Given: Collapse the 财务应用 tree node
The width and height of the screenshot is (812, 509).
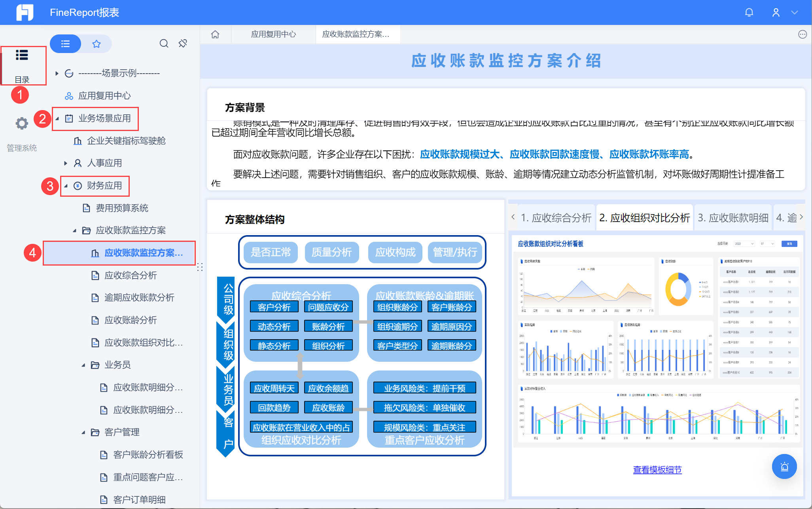Looking at the screenshot, I should [66, 186].
